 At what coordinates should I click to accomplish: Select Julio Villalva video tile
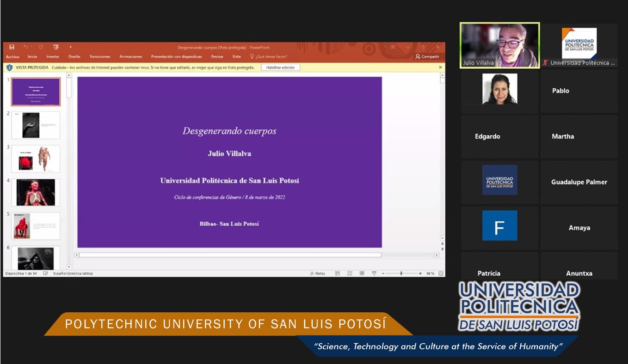(500, 45)
